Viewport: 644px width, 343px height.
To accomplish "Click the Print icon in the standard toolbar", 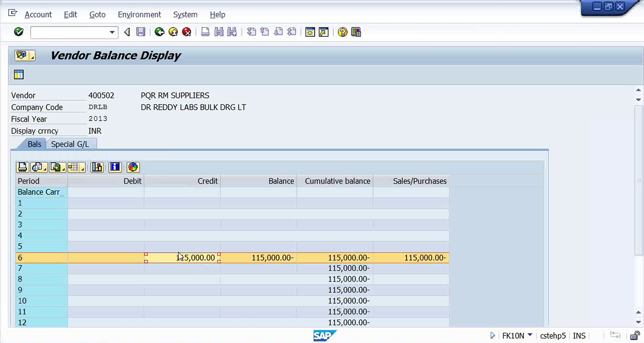I will pos(205,32).
